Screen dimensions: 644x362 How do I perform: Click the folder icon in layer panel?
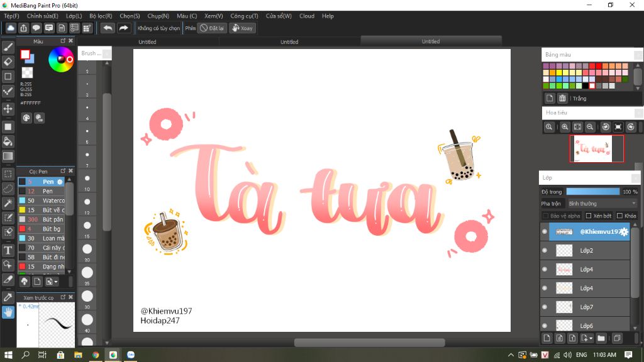pos(601,338)
